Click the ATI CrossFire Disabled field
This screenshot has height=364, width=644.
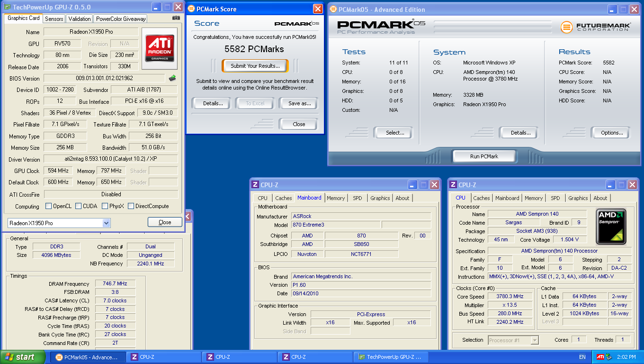pos(111,194)
